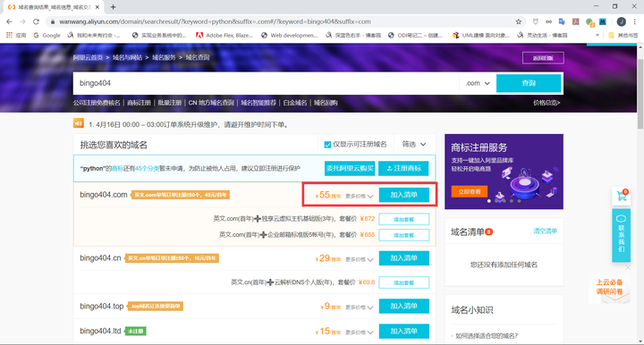Image resolution: width=644 pixels, height=345 pixels.
Task: Close the current browser tab
Action: [97, 7]
